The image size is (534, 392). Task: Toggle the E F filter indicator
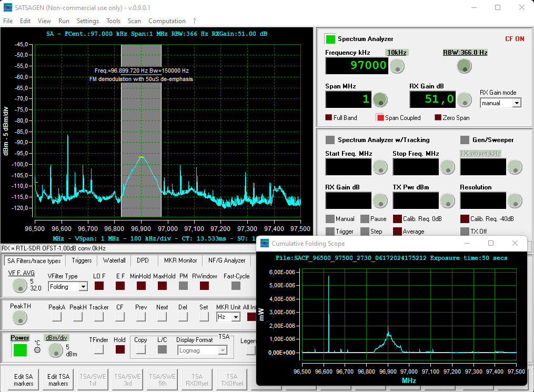click(x=120, y=286)
